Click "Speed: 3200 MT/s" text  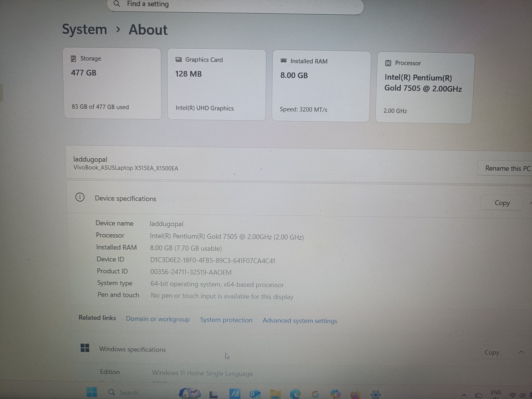(x=303, y=109)
